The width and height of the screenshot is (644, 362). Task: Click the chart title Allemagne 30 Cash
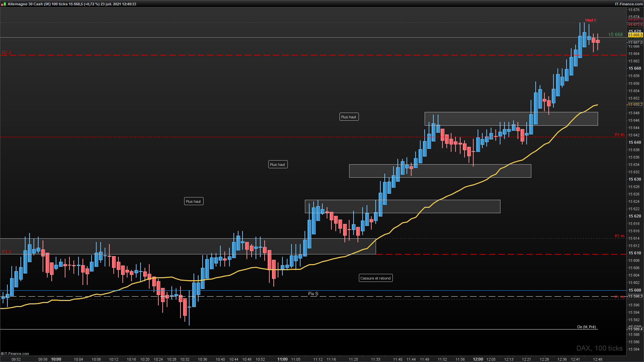[x=25, y=4]
